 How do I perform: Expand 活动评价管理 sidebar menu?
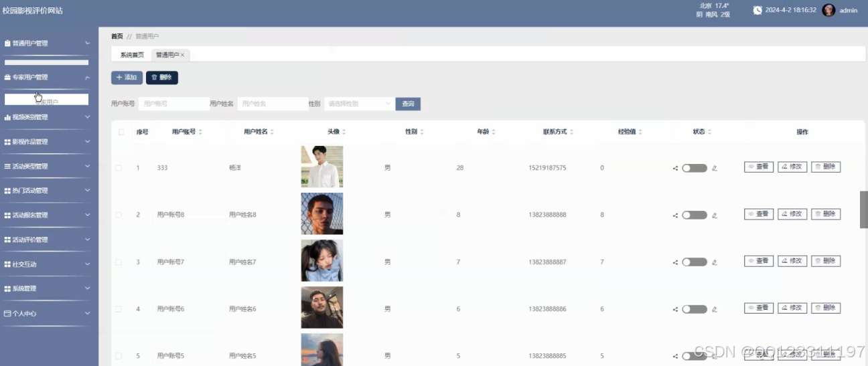pos(47,240)
